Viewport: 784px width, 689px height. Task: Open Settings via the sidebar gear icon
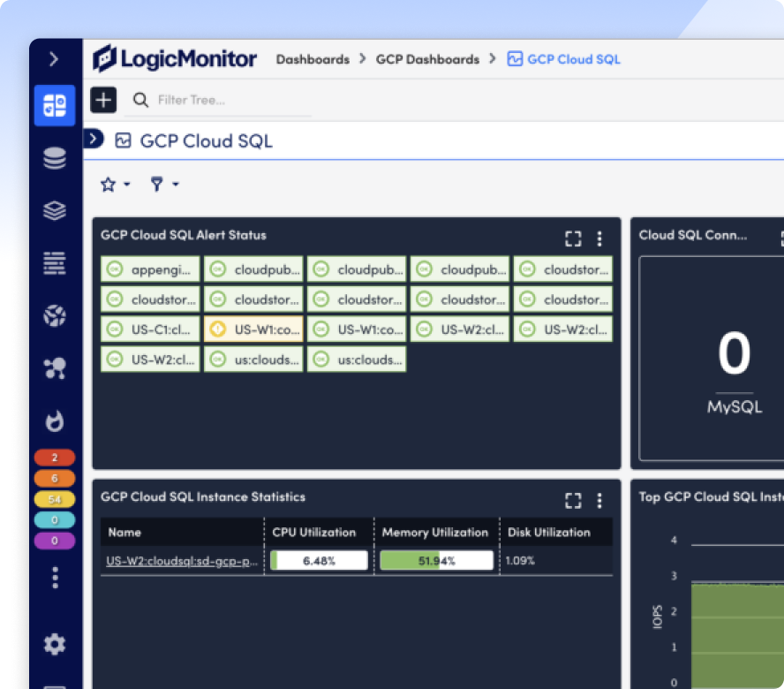tap(55, 644)
